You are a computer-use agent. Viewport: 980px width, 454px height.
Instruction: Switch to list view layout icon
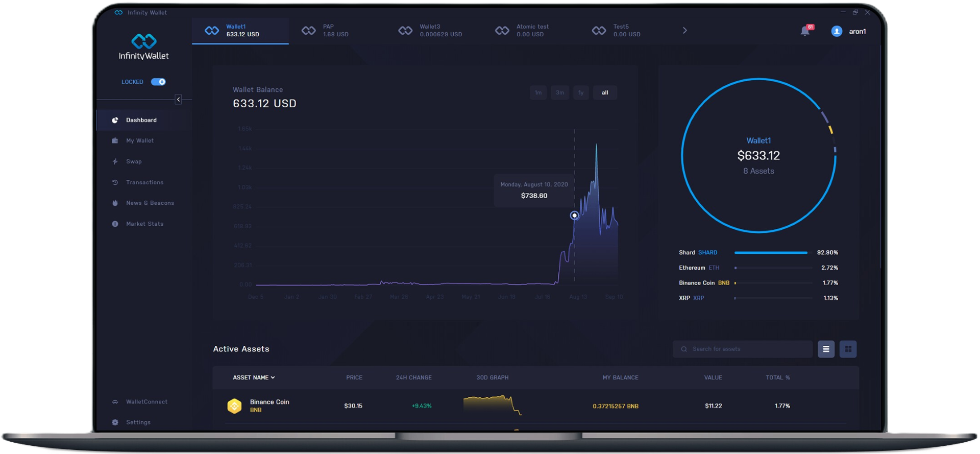(826, 349)
